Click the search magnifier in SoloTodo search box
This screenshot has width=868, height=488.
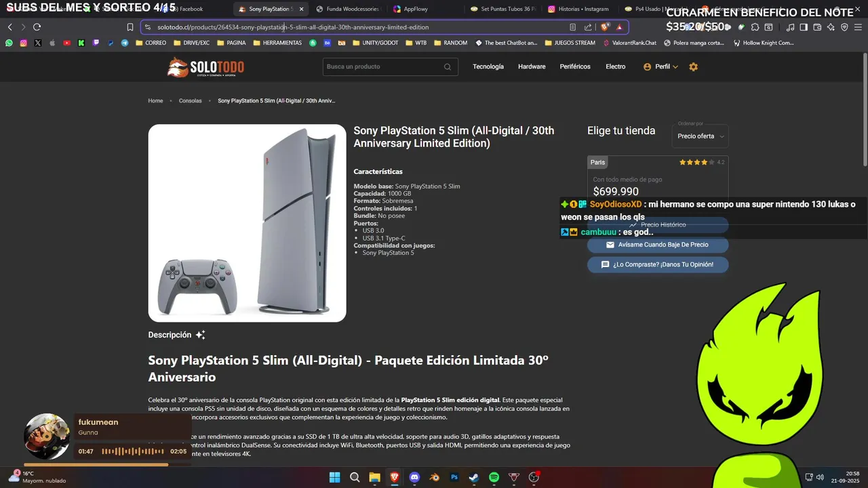448,66
